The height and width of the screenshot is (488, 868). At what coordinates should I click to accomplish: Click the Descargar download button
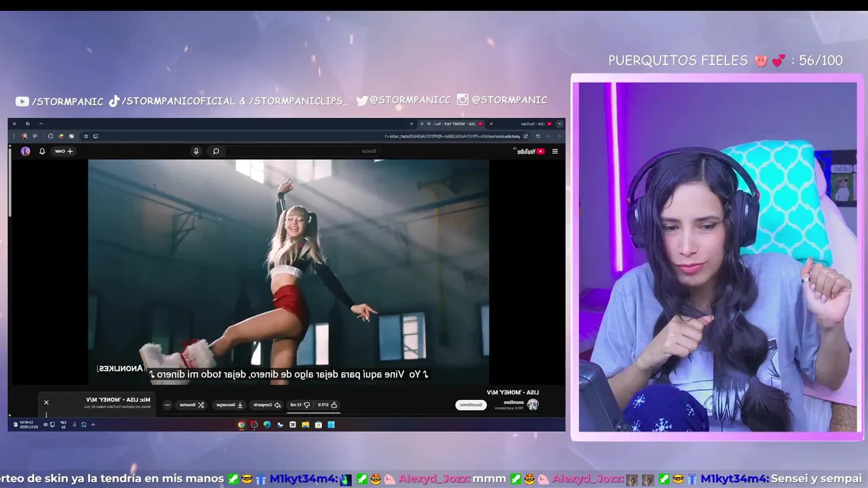click(x=229, y=405)
